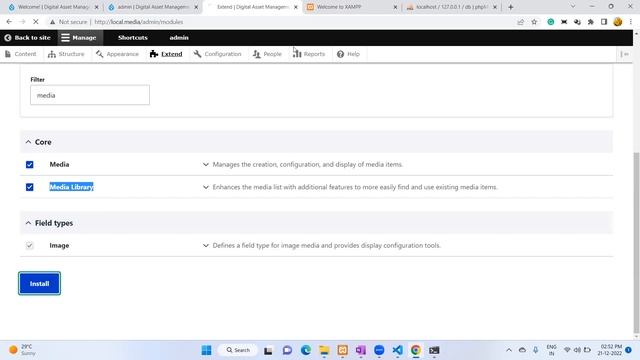Click the green Grammarly extension icon

pos(551,22)
